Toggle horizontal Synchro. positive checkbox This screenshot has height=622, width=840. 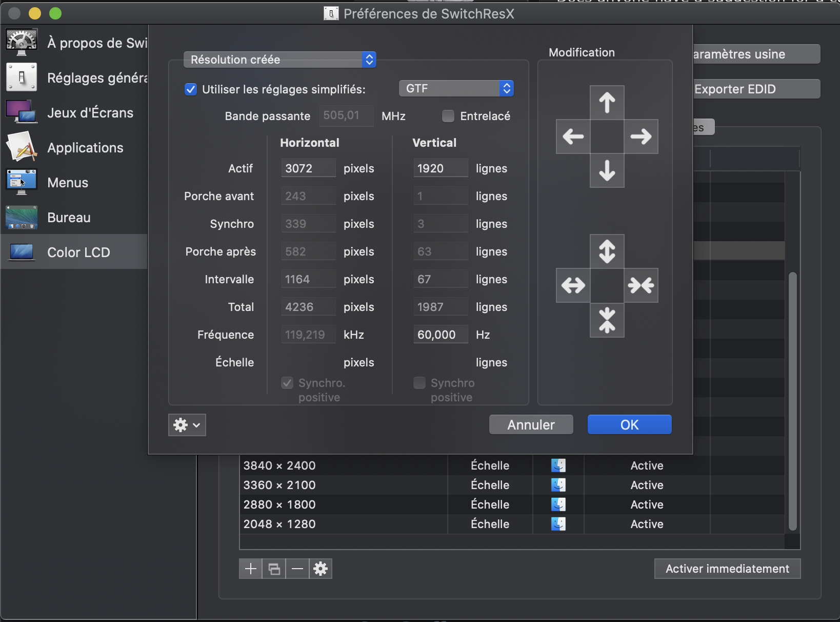pos(287,383)
